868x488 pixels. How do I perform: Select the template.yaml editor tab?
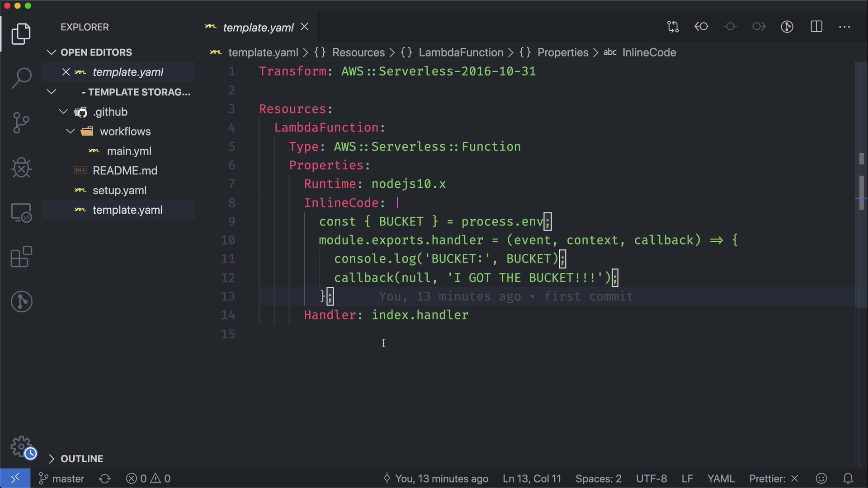(x=258, y=28)
